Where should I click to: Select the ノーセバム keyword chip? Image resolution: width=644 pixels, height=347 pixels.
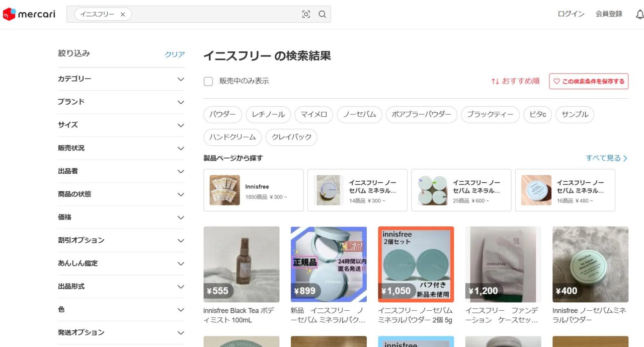(x=360, y=115)
